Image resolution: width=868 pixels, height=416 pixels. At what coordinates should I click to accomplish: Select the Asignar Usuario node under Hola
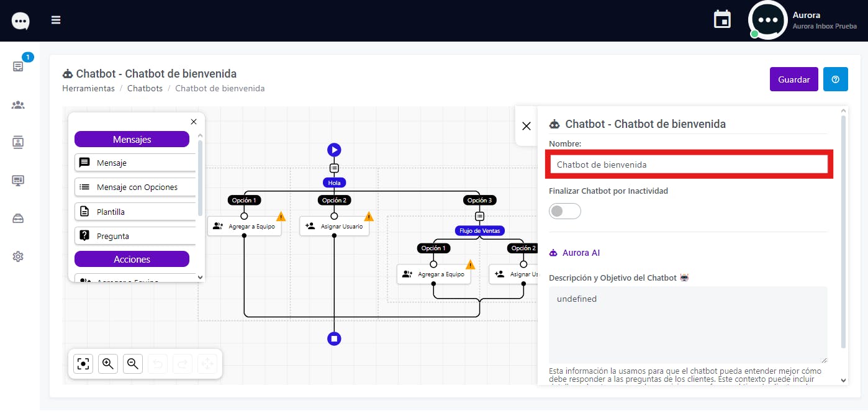pos(334,226)
